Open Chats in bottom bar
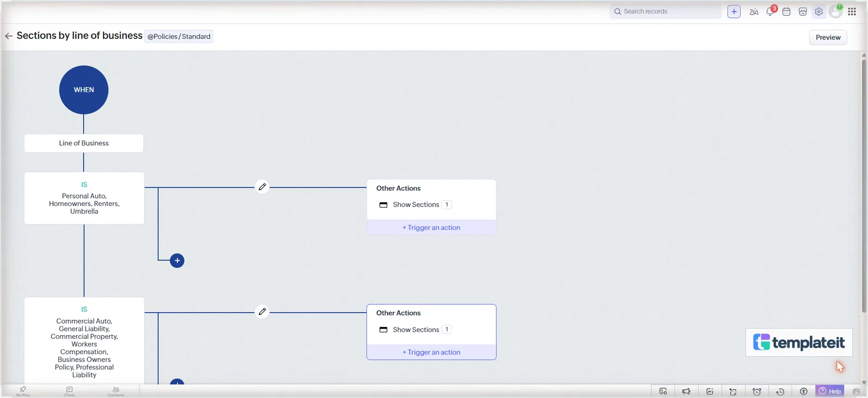 point(69,391)
